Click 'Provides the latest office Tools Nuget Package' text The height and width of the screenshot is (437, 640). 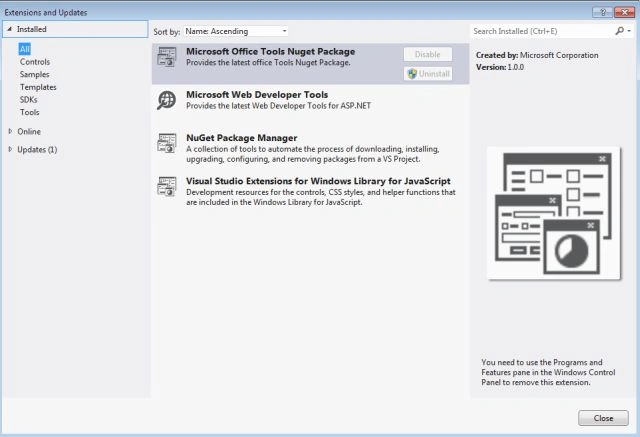pyautogui.click(x=268, y=62)
